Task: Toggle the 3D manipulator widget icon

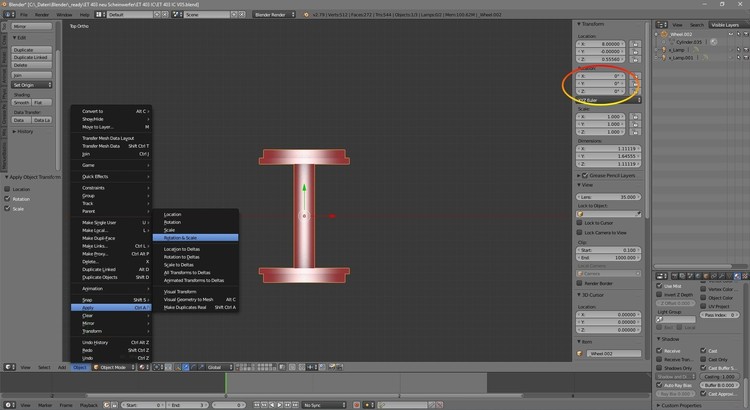Action: pos(178,367)
